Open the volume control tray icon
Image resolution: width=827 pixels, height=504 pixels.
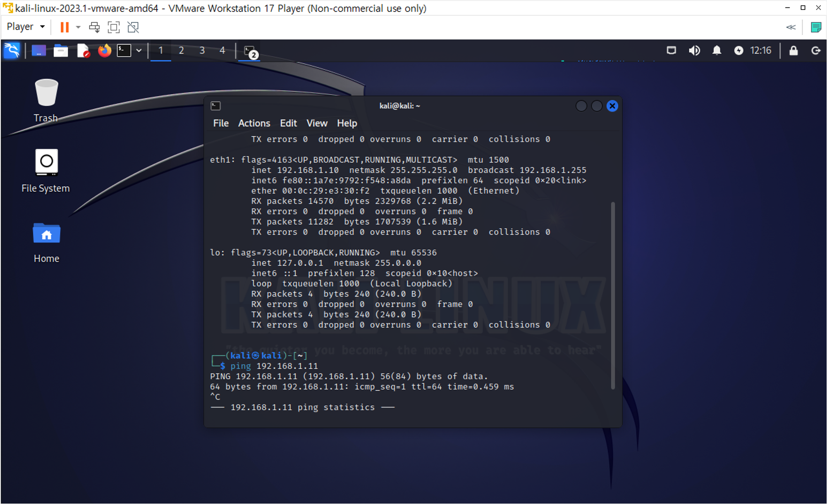point(694,50)
